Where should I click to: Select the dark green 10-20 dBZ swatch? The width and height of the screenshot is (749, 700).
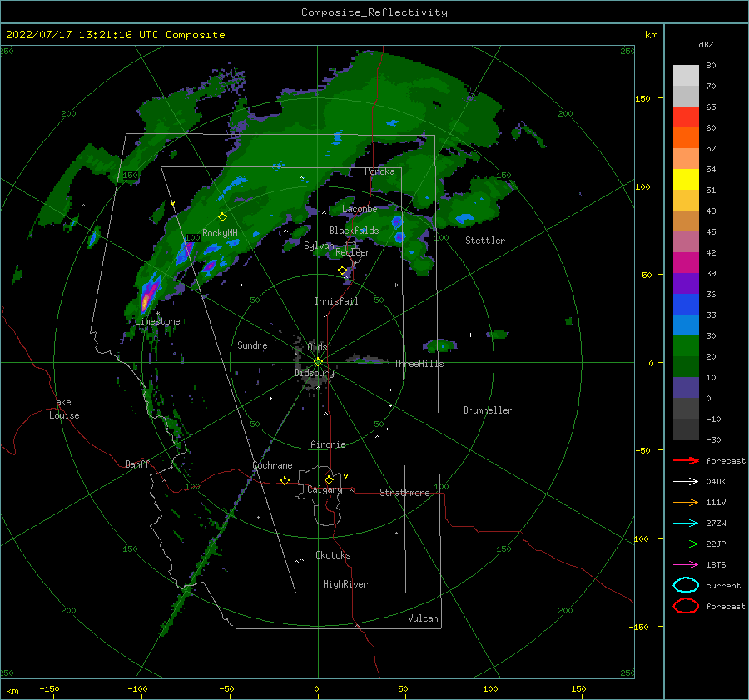pos(686,367)
